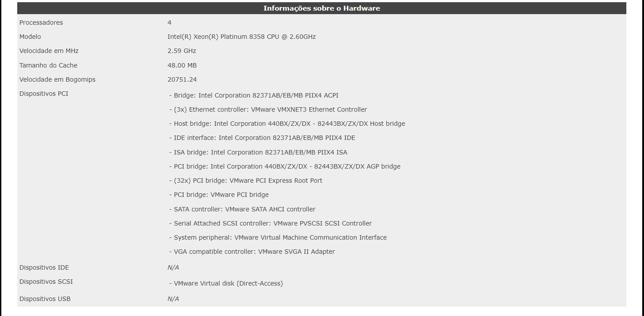Click the VMware SVGA II Adapter entry
644x316 pixels.
pos(252,252)
